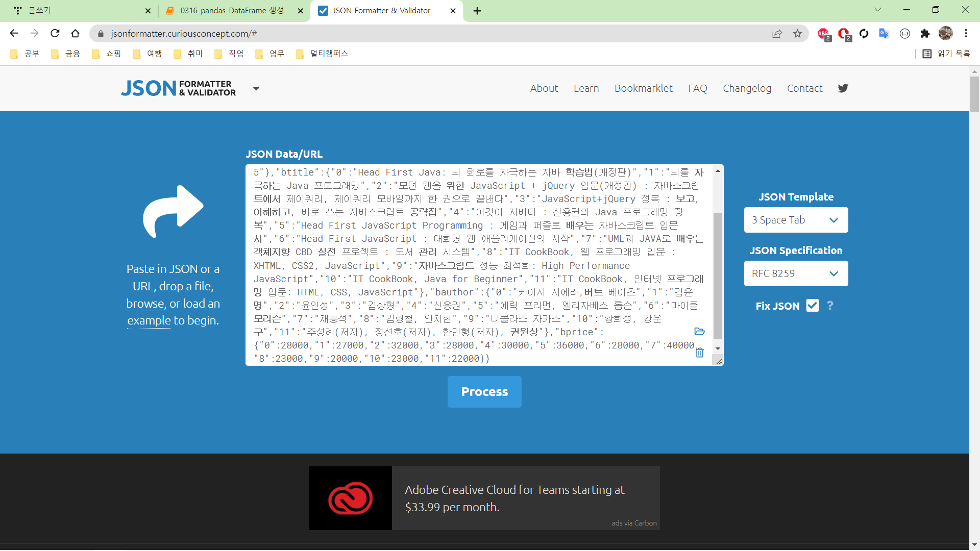980x551 pixels.
Task: Click the browse link in instructions
Action: point(145,304)
